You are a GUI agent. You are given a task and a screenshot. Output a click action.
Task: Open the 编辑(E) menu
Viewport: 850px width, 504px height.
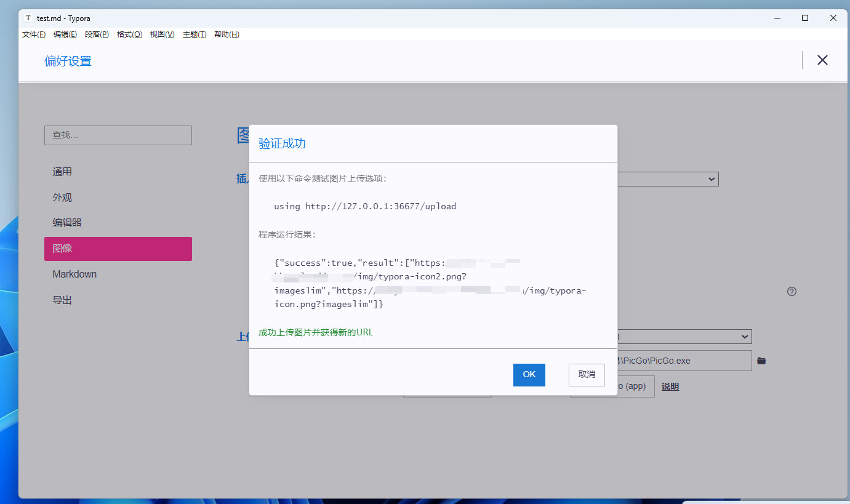65,34
